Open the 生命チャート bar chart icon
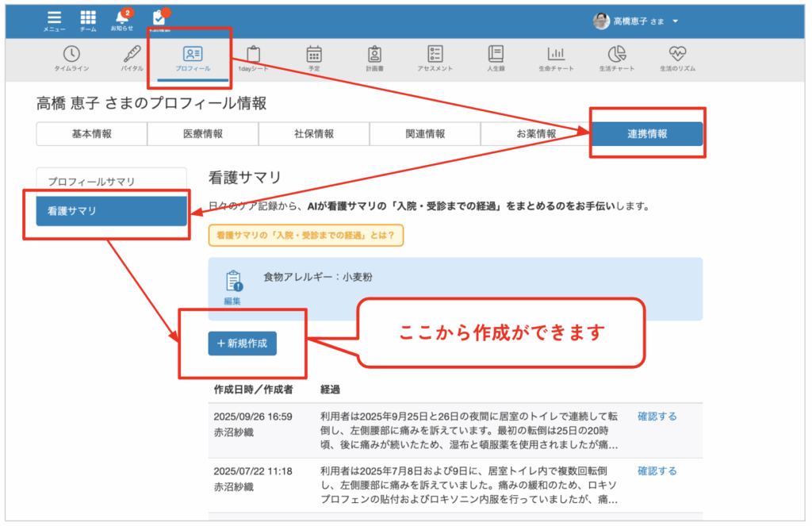 556,58
